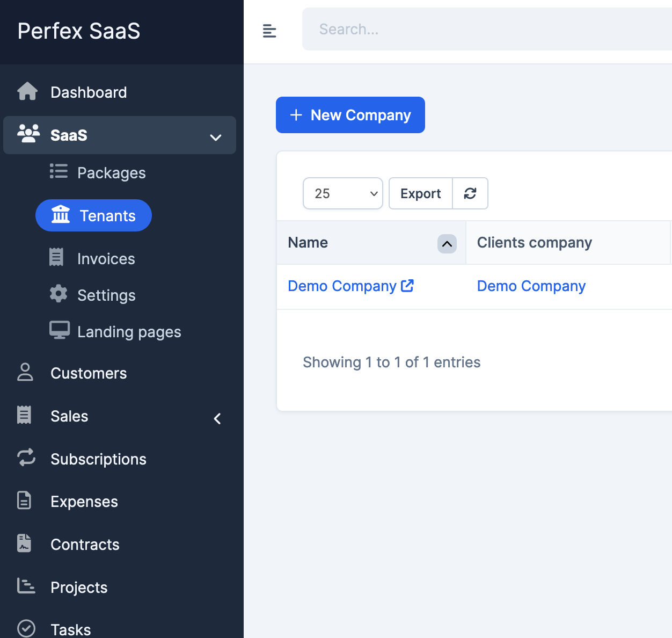Image resolution: width=672 pixels, height=638 pixels.
Task: Click the New Company button
Action: coord(350,115)
